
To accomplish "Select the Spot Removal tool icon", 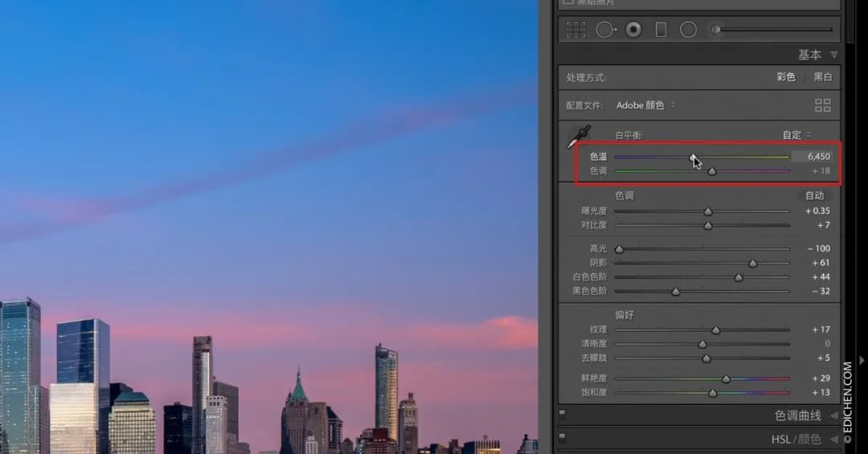I will [x=605, y=30].
